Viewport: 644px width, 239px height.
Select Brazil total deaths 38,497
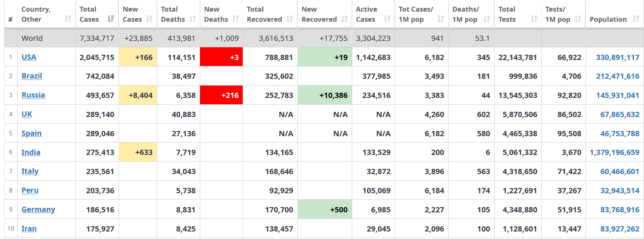coord(184,76)
